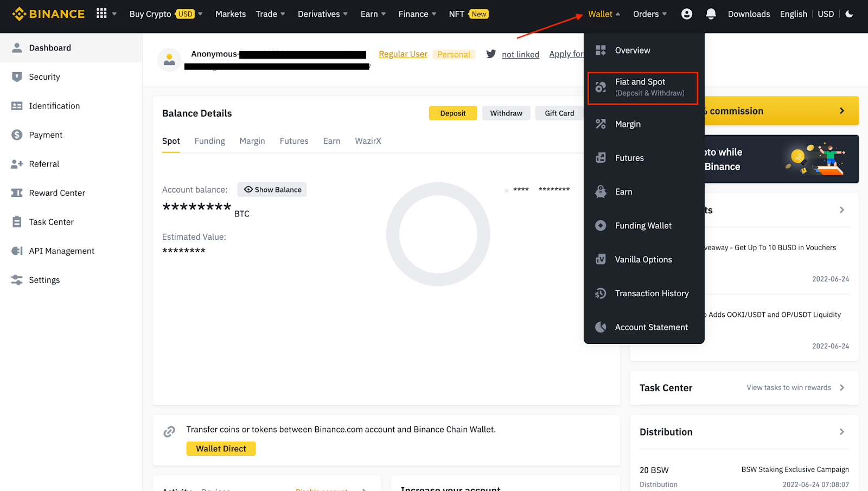
Task: Toggle Show Balance eye button
Action: (272, 189)
